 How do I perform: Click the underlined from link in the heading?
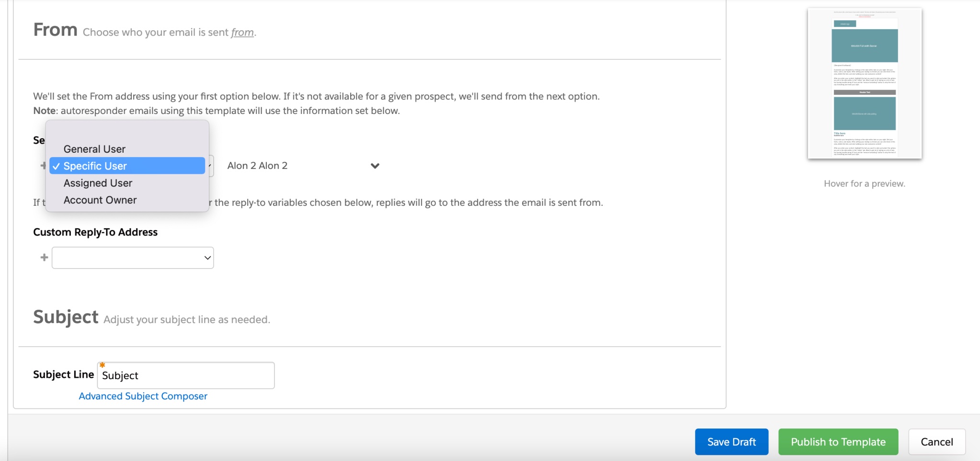click(242, 32)
